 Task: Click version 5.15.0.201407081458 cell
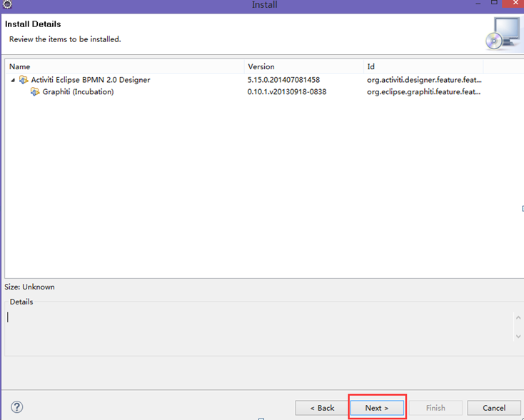pyautogui.click(x=283, y=80)
